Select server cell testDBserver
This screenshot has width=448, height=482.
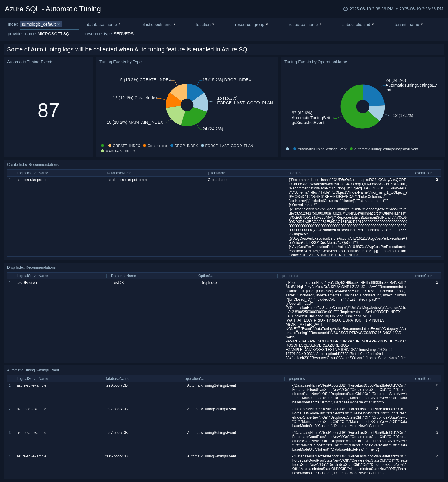(x=27, y=283)
